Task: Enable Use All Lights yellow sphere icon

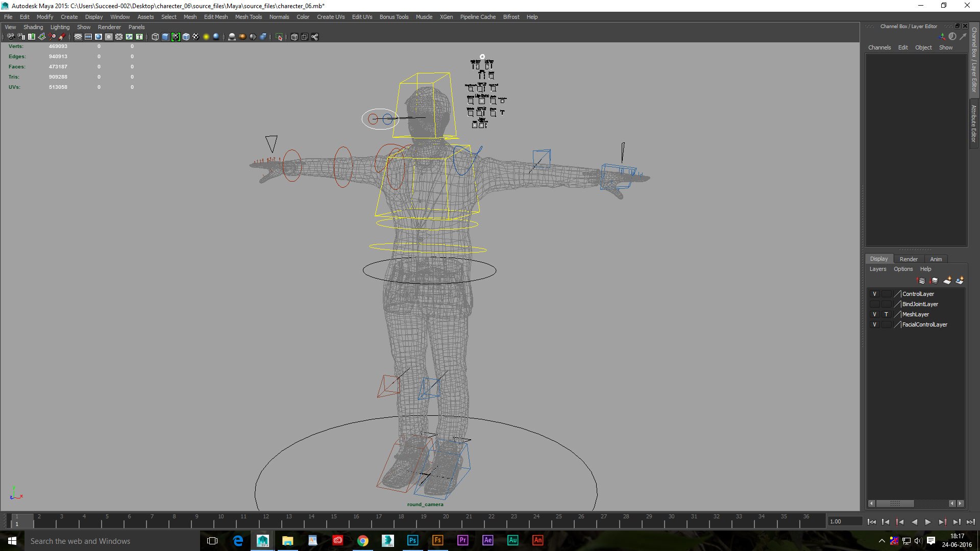Action: (206, 37)
